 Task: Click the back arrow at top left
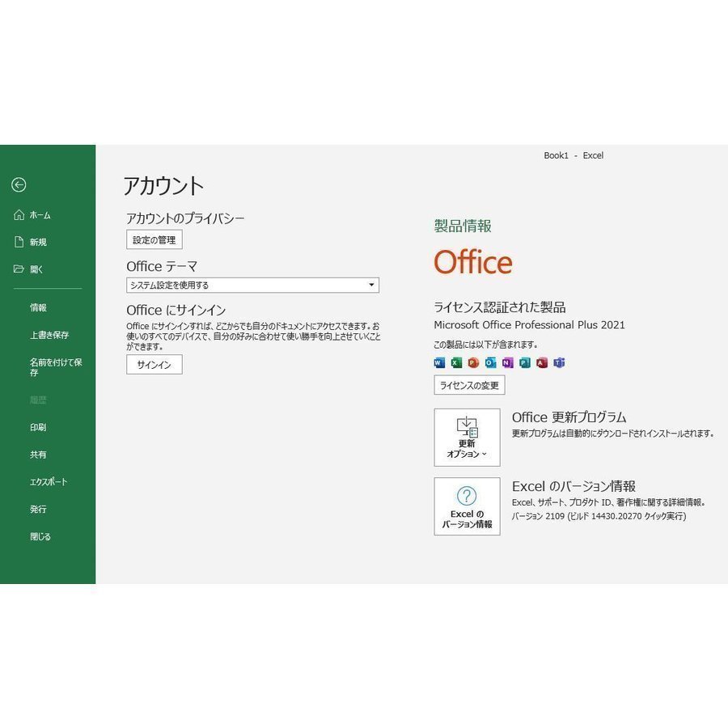click(x=18, y=184)
